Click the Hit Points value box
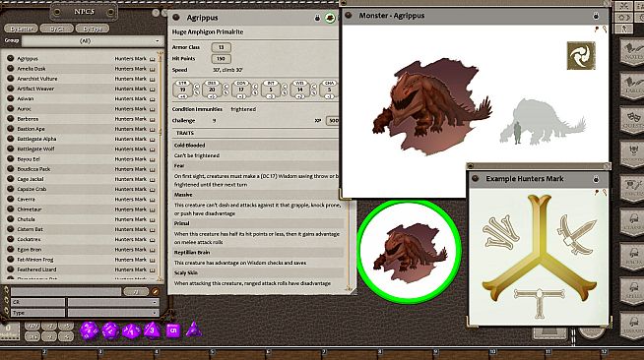Viewport: 644px width, 360px height. click(x=221, y=59)
